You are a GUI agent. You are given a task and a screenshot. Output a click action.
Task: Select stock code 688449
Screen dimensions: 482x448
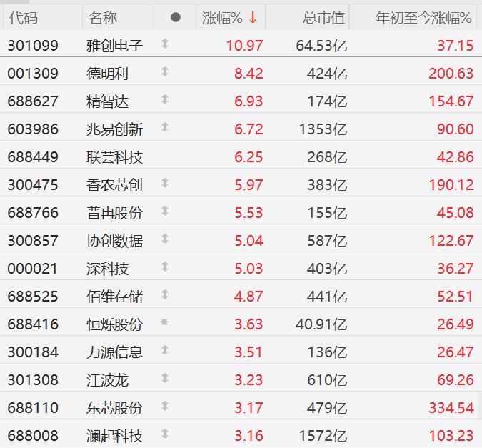[33, 157]
